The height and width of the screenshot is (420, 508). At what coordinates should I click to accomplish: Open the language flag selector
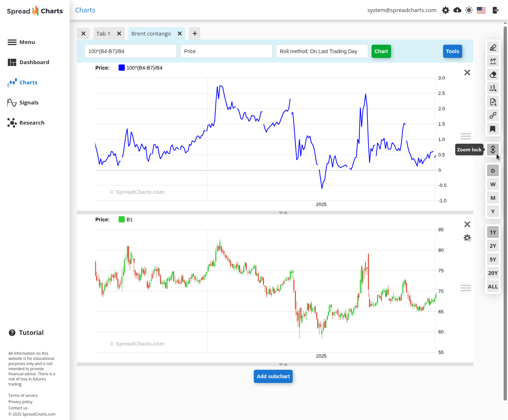tap(481, 10)
